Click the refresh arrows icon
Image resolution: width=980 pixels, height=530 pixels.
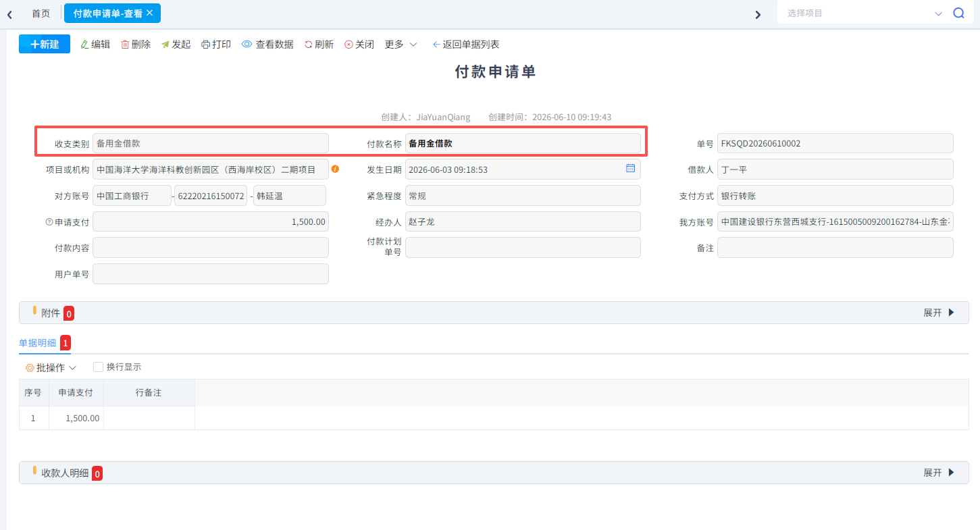tap(309, 45)
